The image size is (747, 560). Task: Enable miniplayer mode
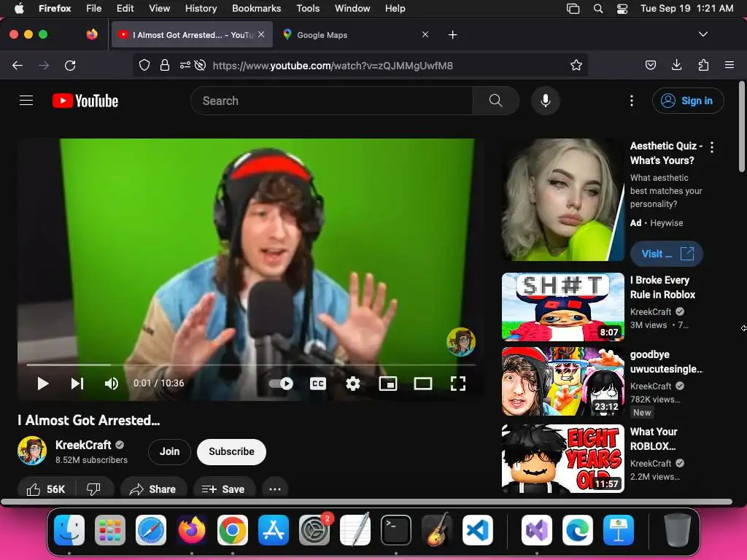pos(388,384)
